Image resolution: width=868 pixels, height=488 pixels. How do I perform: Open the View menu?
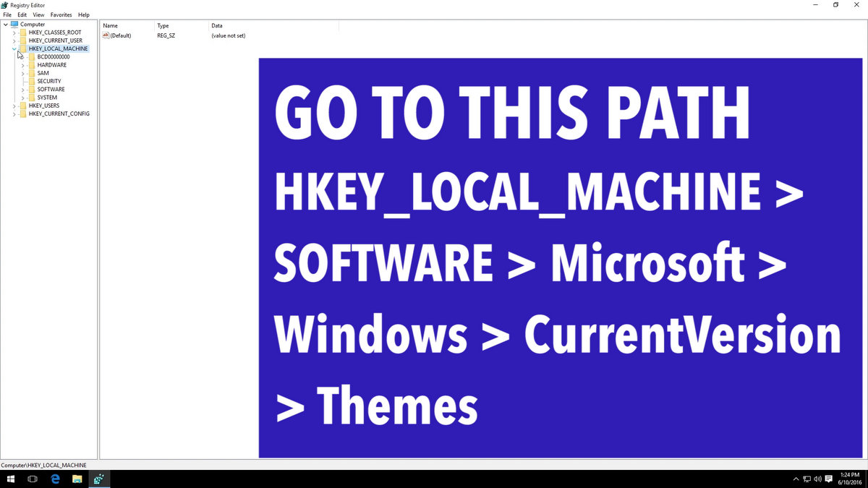click(x=38, y=14)
